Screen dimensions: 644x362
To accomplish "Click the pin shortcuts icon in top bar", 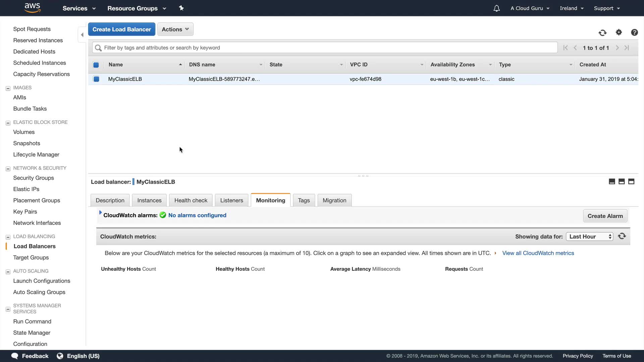I will point(181,8).
